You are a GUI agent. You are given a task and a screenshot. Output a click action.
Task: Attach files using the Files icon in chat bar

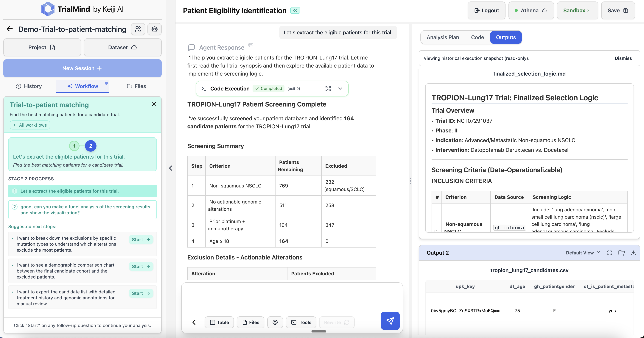pos(251,322)
